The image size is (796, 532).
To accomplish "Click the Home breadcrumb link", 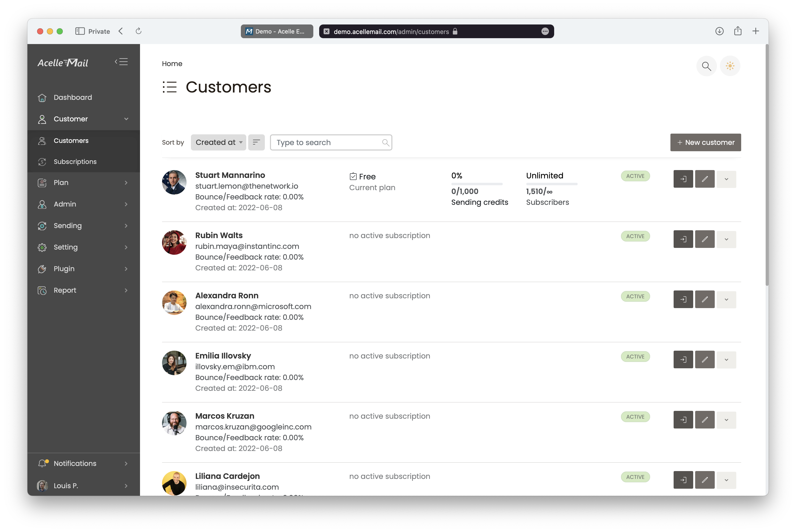I will pyautogui.click(x=172, y=64).
